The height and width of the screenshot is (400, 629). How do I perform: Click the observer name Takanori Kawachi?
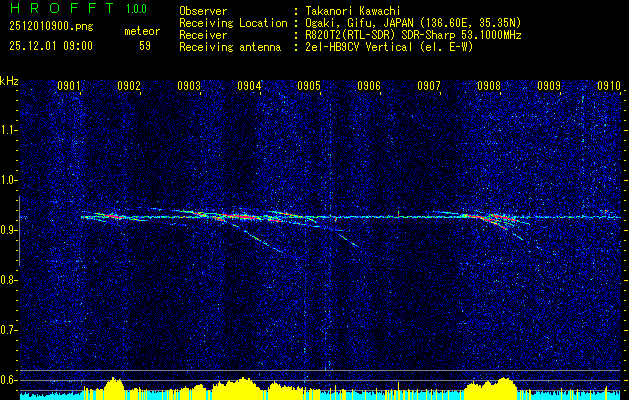coord(353,11)
